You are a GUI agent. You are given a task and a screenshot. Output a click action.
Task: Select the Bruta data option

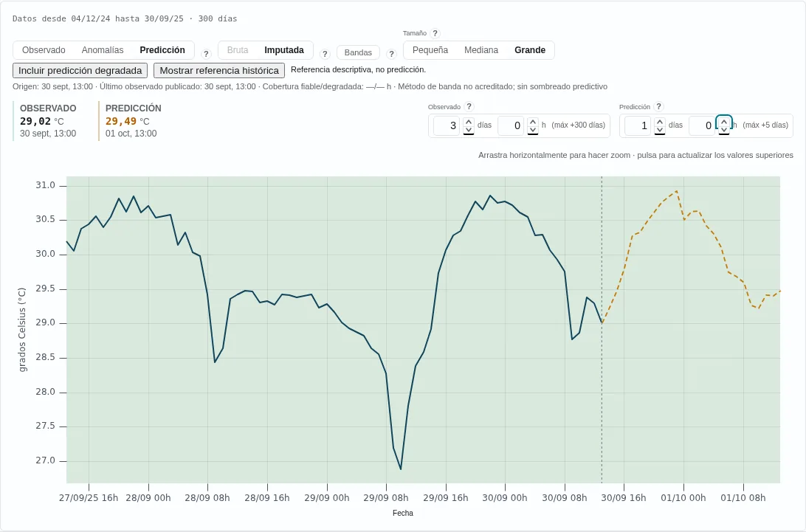click(x=238, y=50)
